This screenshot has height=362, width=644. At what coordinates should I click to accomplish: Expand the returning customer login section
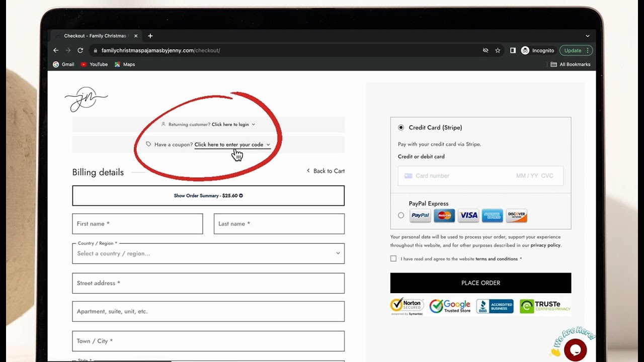click(233, 124)
